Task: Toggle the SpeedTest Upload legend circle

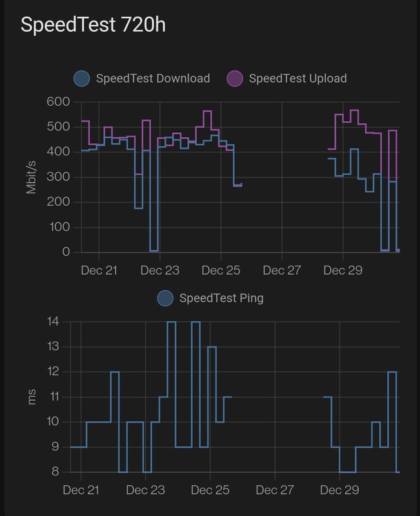Action: 235,79
